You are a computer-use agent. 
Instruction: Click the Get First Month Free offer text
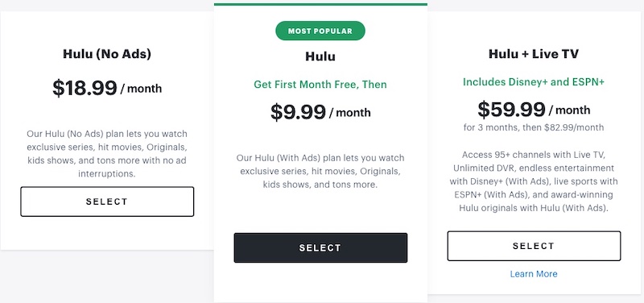pos(320,85)
